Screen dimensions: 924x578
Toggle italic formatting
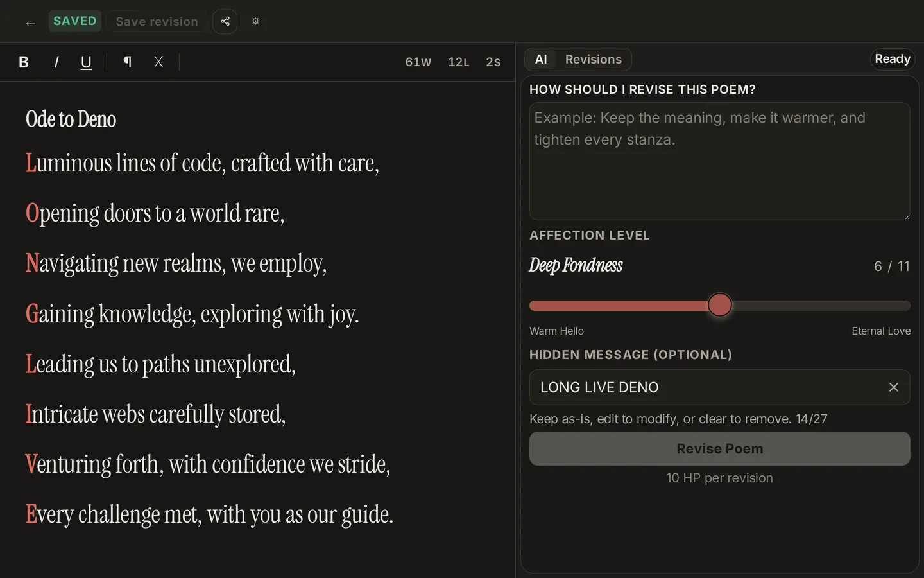56,62
